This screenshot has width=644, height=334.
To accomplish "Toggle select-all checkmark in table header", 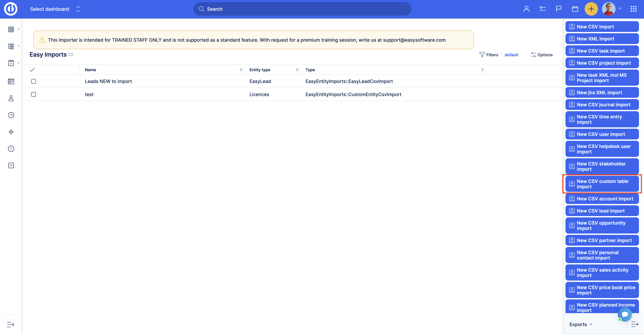I will [x=32, y=70].
